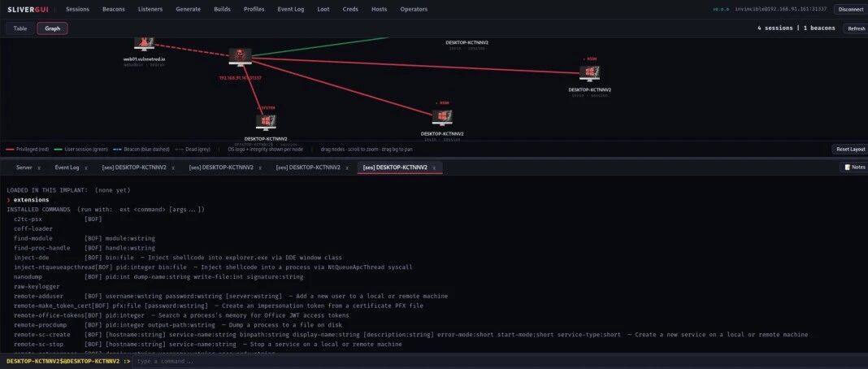Go to the Hosts page
868x369 pixels.
click(x=380, y=10)
